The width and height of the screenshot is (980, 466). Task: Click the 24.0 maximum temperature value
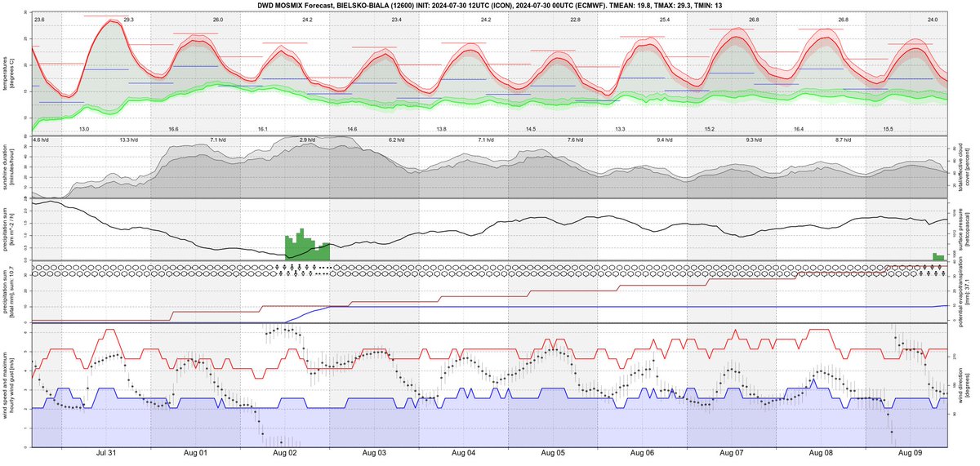pos(933,18)
